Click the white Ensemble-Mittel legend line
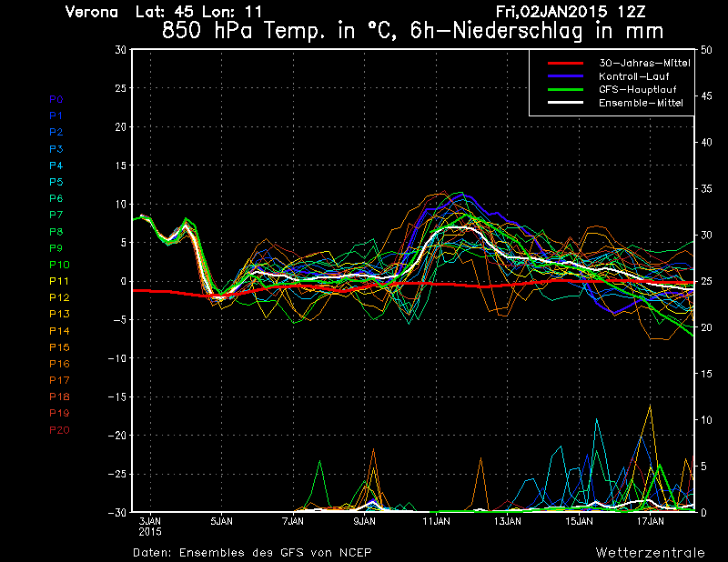 565,103
